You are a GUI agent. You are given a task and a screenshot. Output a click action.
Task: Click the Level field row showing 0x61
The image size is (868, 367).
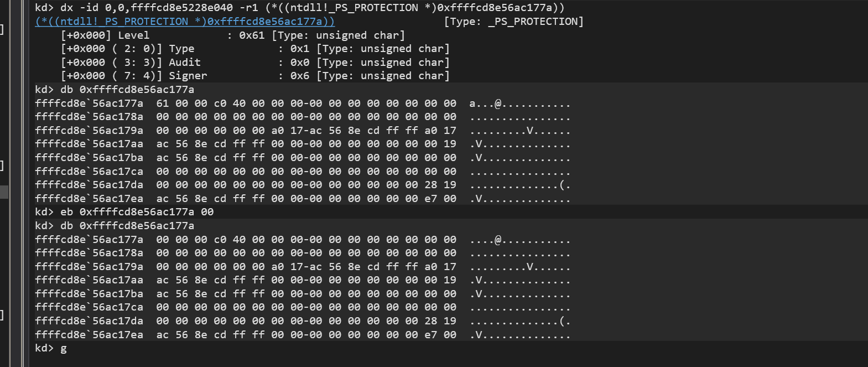pos(232,35)
